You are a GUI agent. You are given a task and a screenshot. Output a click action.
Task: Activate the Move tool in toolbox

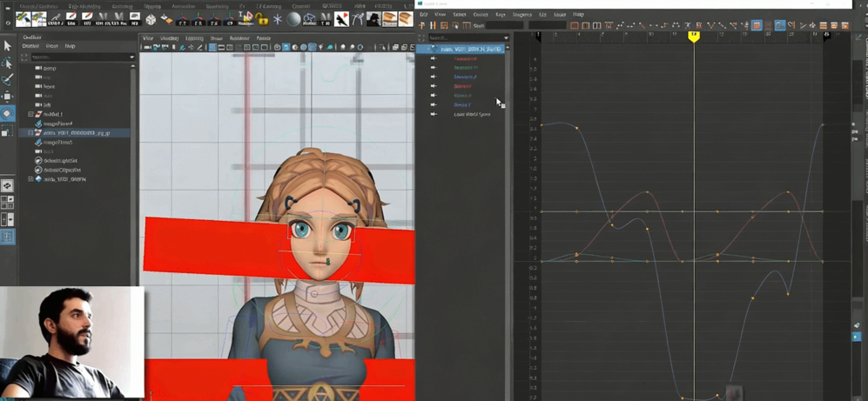click(x=7, y=97)
